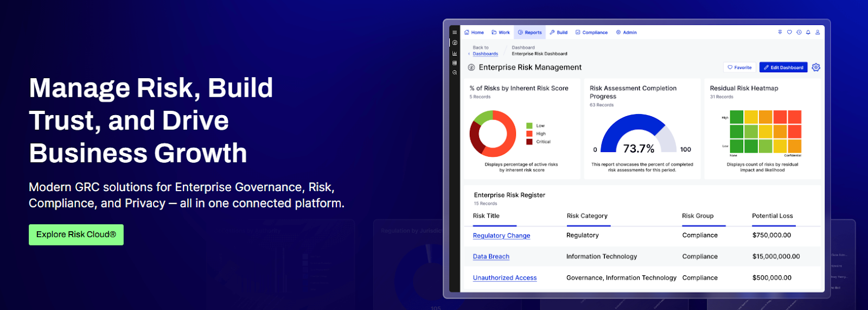Click the table grid icon in the sidebar

click(455, 63)
